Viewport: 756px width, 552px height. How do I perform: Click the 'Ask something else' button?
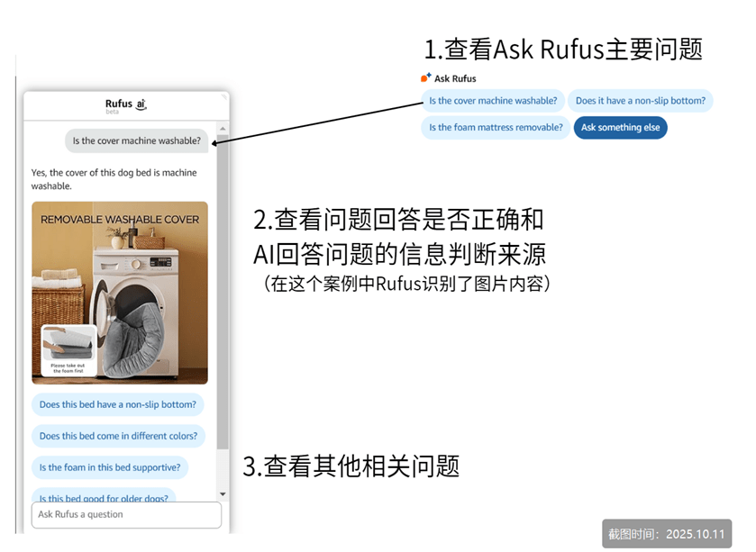[x=620, y=128]
